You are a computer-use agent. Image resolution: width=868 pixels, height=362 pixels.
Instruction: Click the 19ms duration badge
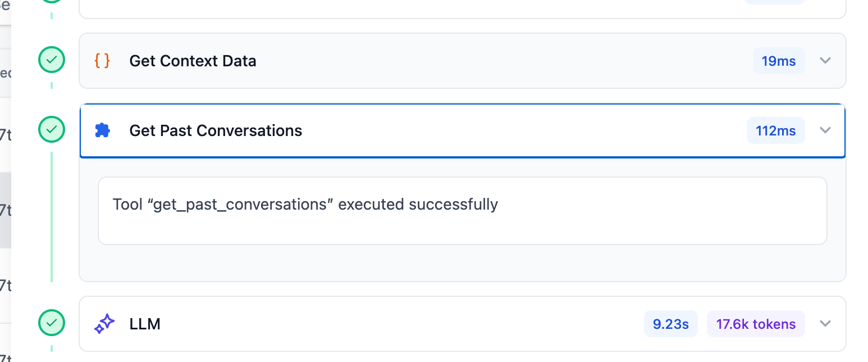tap(778, 61)
